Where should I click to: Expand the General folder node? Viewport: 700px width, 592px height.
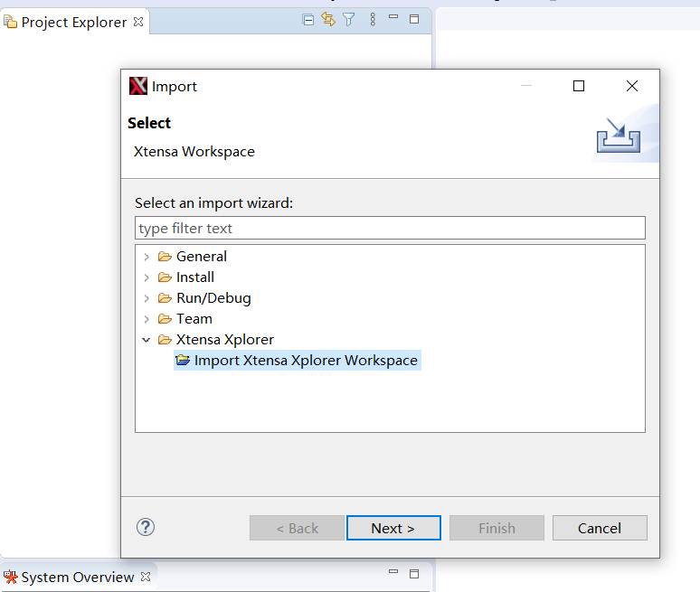click(147, 257)
